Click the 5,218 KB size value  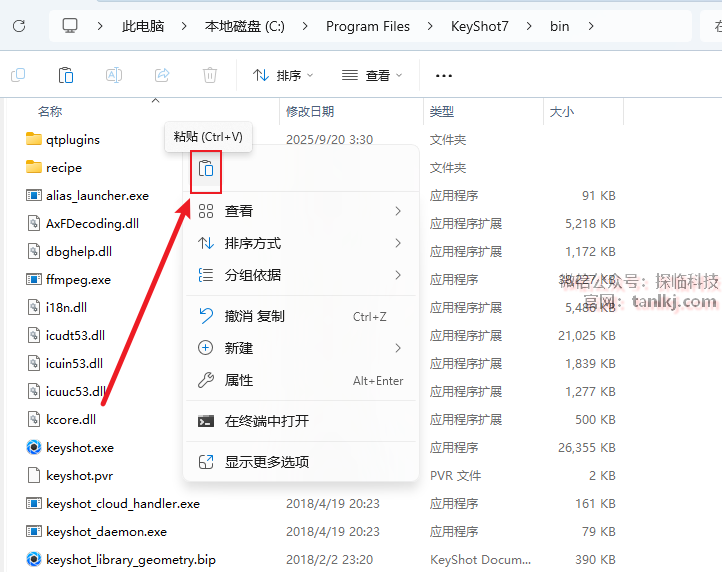[x=590, y=224]
